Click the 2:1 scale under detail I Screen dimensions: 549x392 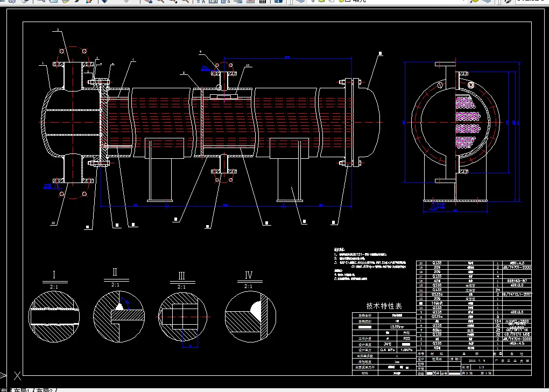pos(54,287)
